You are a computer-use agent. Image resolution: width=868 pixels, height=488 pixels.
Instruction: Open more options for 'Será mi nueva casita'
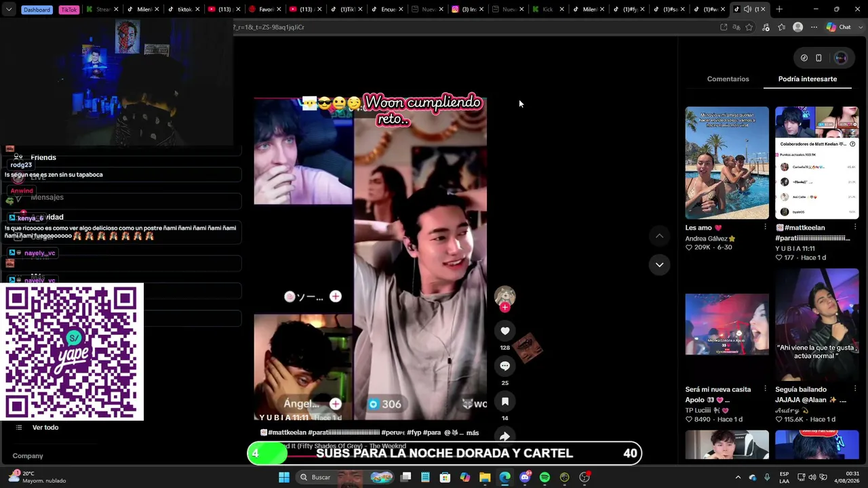(766, 389)
